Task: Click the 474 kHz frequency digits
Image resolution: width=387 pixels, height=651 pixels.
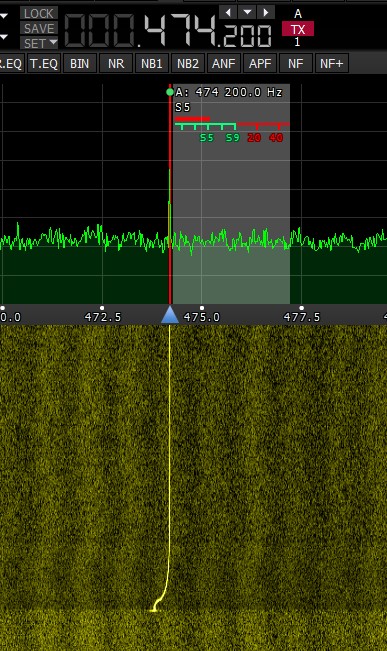Action: [x=181, y=30]
